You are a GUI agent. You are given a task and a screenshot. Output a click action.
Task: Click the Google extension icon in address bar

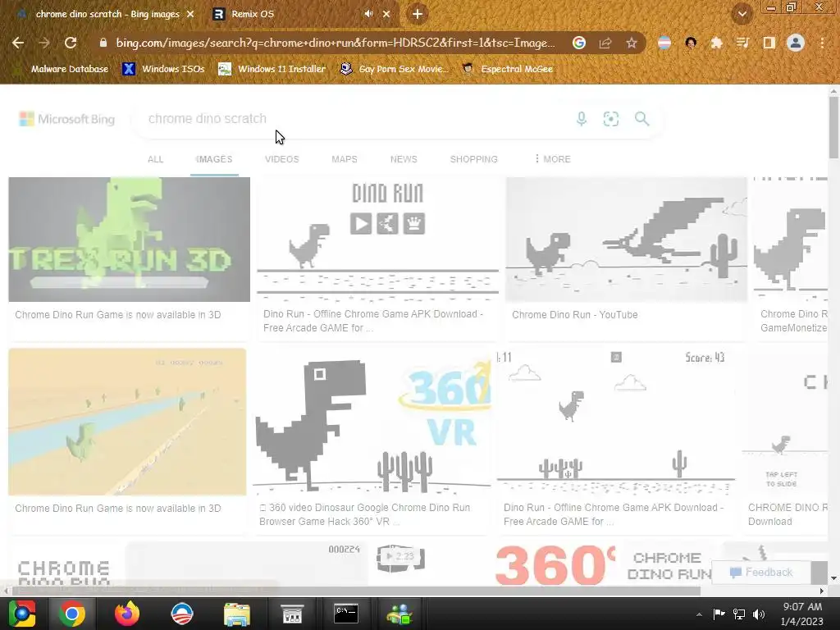579,43
